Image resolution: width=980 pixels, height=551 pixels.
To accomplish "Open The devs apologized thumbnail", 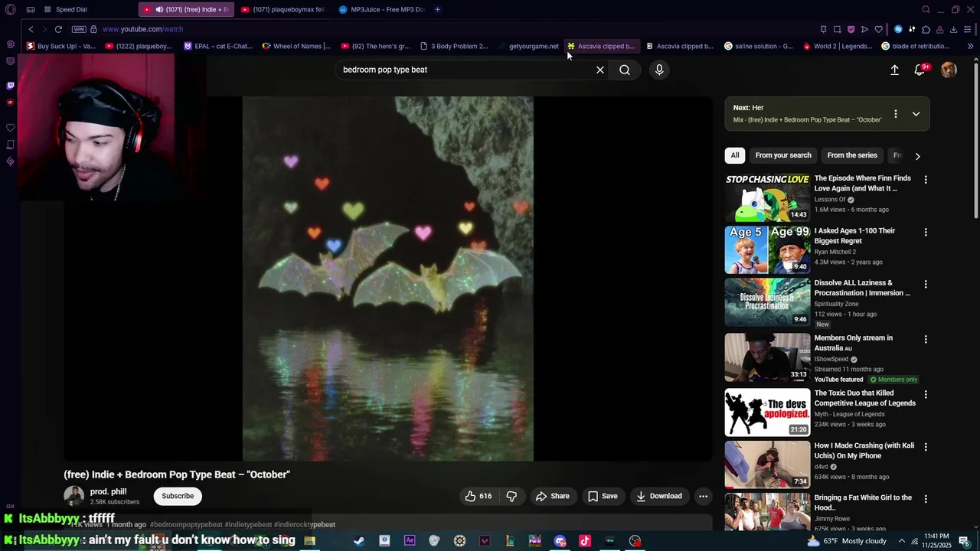I will (x=767, y=412).
